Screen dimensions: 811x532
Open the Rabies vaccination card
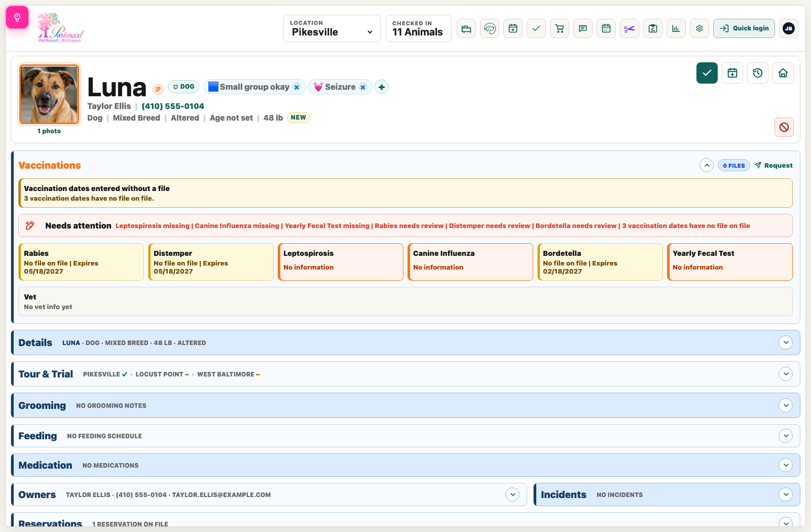(x=81, y=262)
